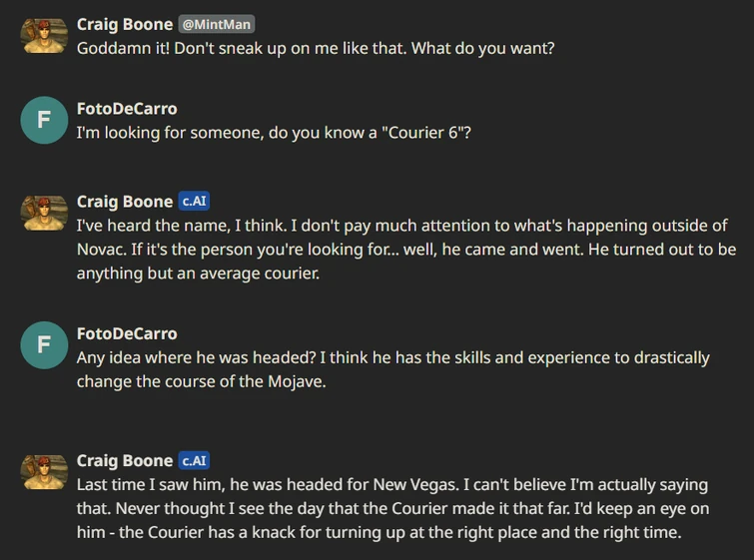Viewport: 754px width, 560px height.
Task: Click the c.AI badge above "Last time I saw him"
Action: click(x=194, y=460)
